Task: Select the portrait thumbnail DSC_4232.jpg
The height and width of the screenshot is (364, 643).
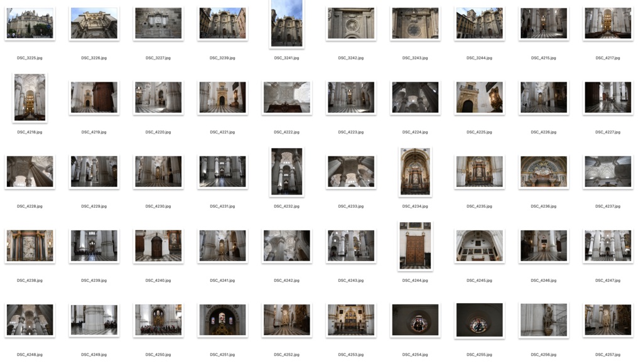Action: [x=286, y=171]
